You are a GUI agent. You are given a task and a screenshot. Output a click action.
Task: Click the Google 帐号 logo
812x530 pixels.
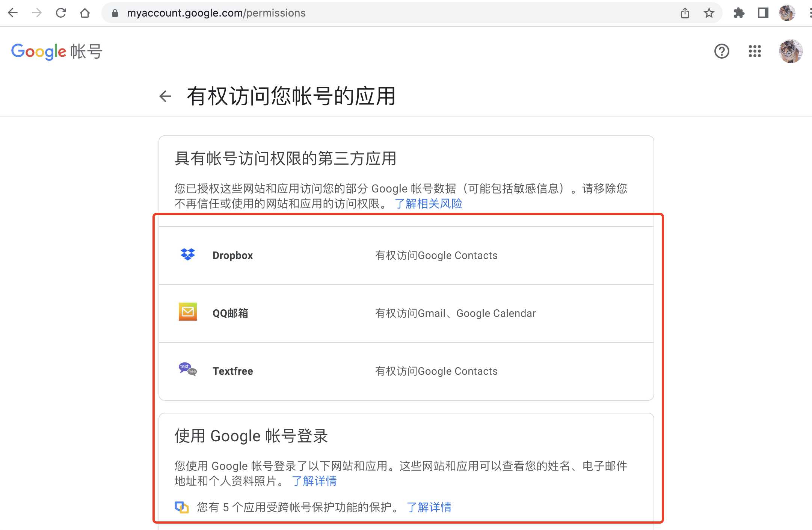click(x=56, y=51)
